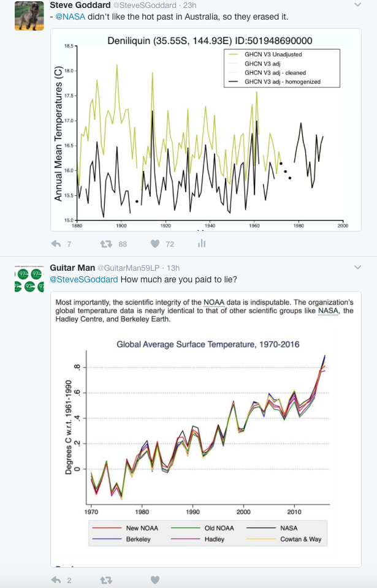
Task: Open the Deniliquin temperature chart image
Action: pyautogui.click(x=206, y=130)
